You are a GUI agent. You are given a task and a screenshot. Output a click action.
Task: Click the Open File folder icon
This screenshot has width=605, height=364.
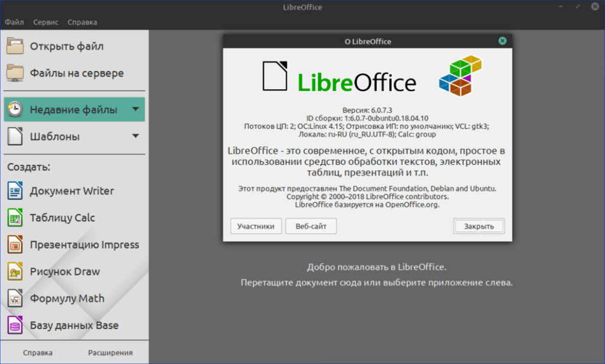15,46
